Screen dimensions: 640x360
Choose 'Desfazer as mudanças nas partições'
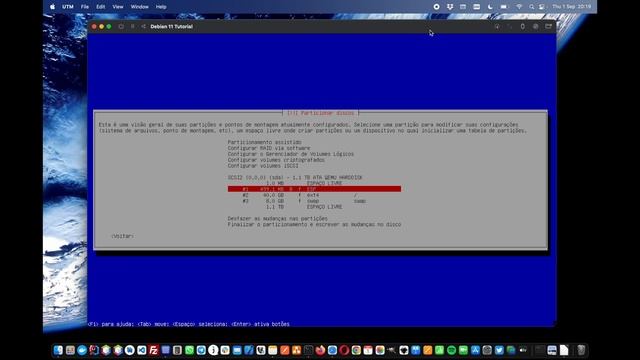tap(278, 219)
